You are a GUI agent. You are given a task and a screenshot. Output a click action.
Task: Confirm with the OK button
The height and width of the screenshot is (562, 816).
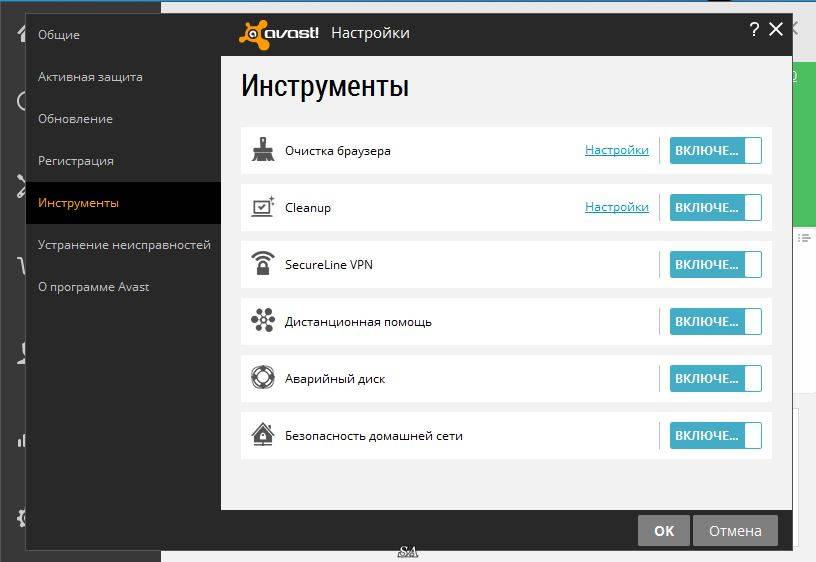(x=664, y=531)
